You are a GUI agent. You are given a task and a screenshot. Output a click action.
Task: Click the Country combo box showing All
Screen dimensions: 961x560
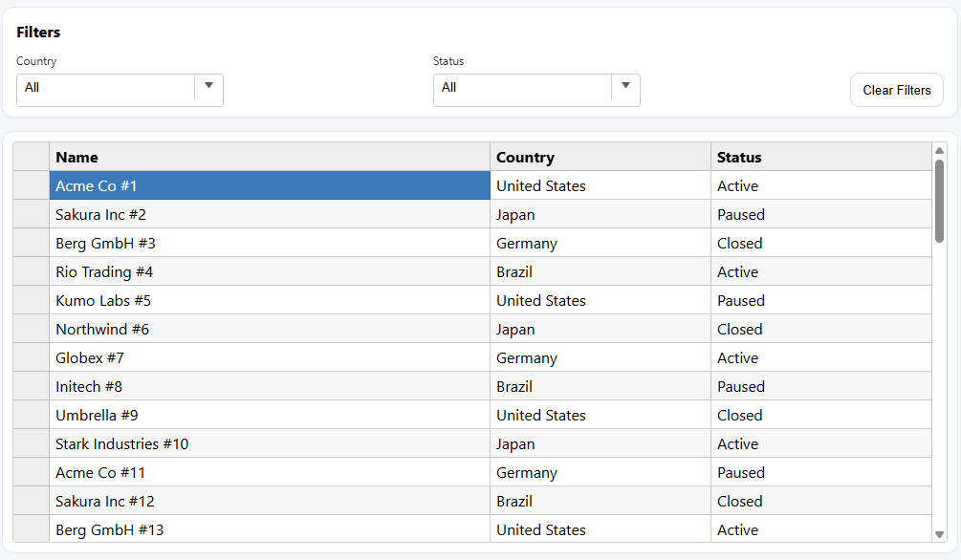coord(105,88)
